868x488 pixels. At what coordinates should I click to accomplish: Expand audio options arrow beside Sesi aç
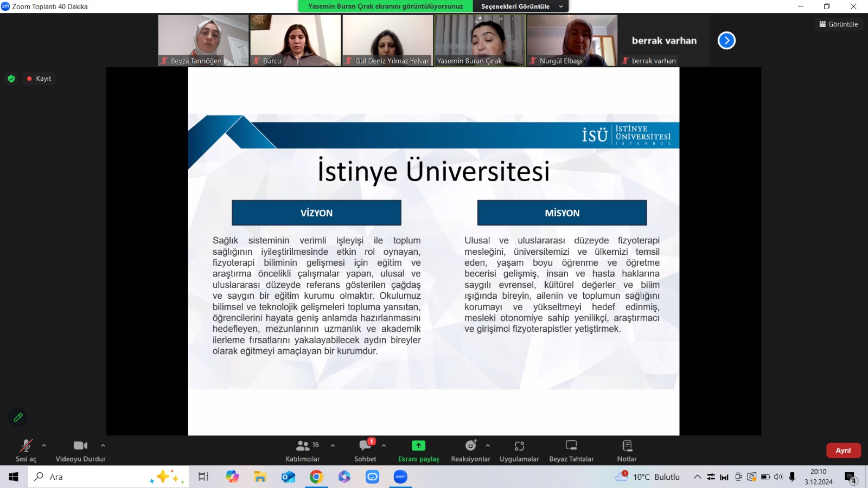coord(44,446)
